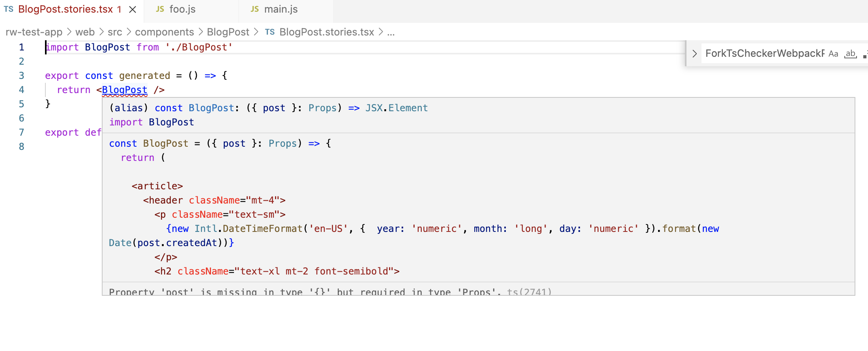The height and width of the screenshot is (351, 868).
Task: Click the web breadcrumb segment
Action: pyautogui.click(x=85, y=32)
